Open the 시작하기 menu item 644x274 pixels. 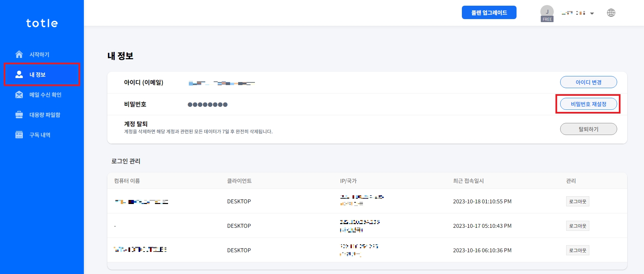point(39,55)
